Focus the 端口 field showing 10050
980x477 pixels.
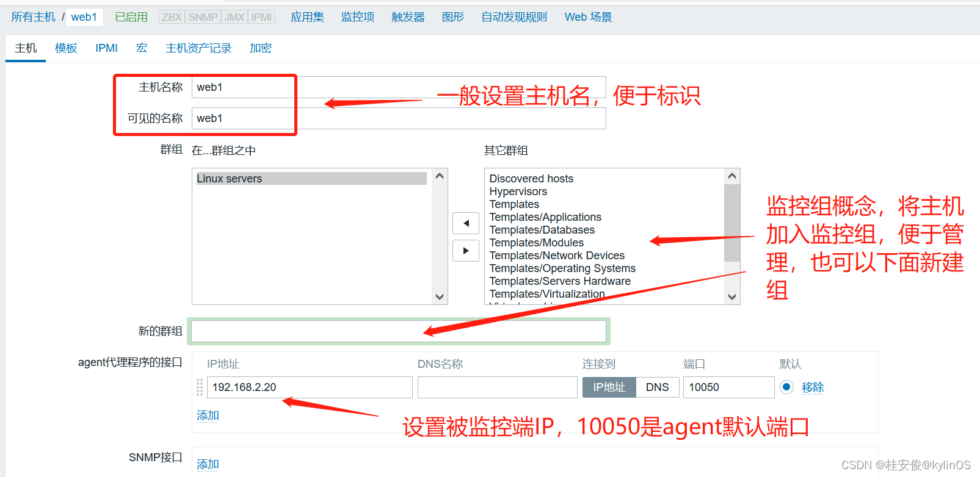(729, 387)
